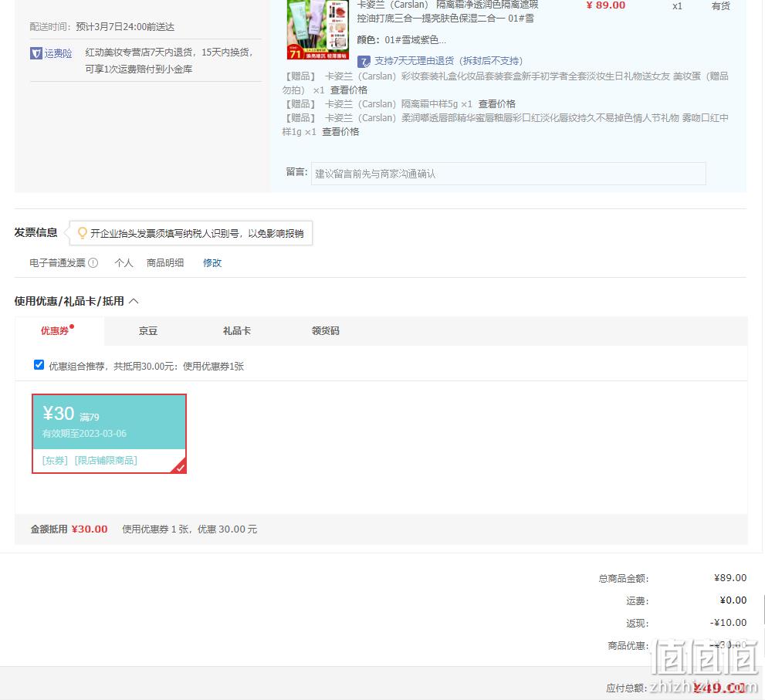
Task: Open the 领货码 tab
Action: [326, 331]
